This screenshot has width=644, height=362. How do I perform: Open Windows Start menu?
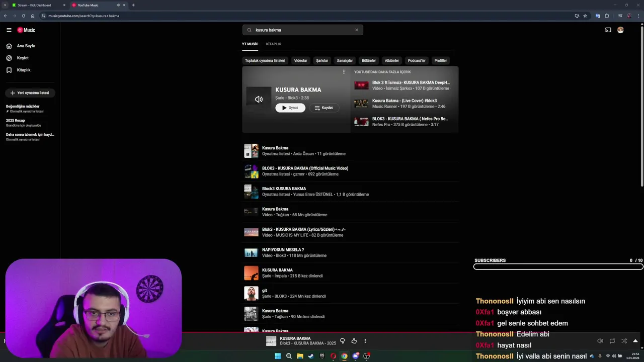(x=278, y=356)
